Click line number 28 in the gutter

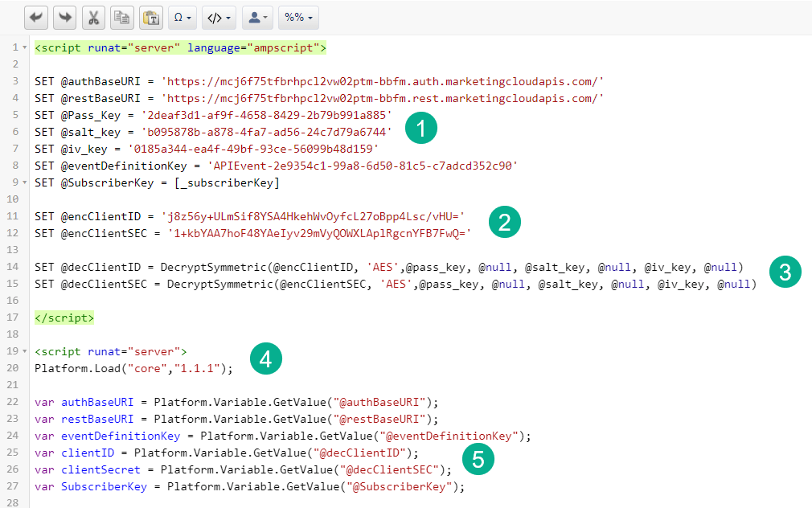15,503
